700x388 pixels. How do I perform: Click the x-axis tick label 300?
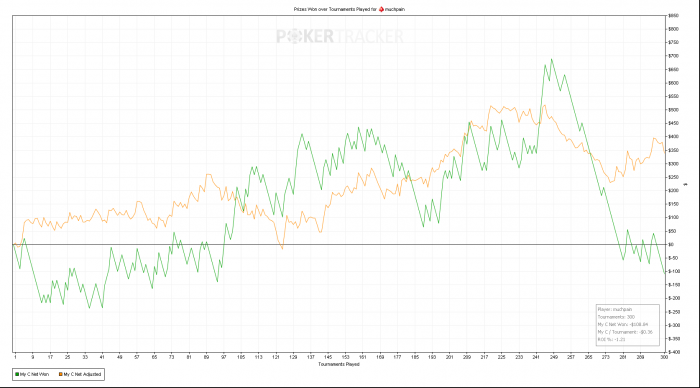coord(664,357)
